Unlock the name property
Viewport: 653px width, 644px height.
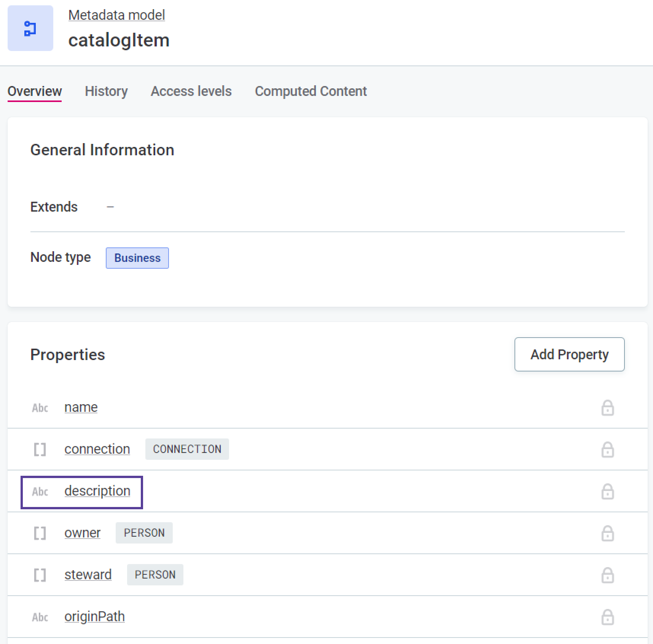pos(608,408)
